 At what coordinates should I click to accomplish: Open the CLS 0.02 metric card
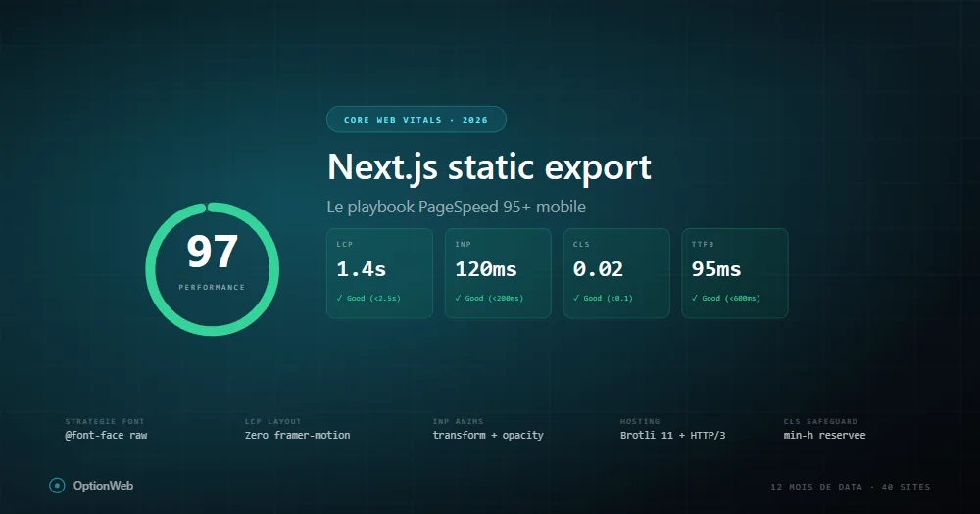pyautogui.click(x=616, y=273)
